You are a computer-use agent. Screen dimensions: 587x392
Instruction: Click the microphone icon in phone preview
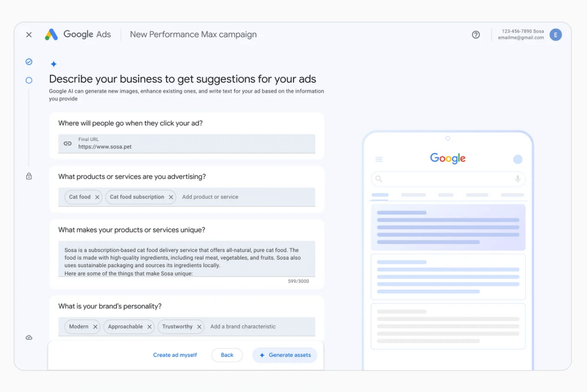[x=517, y=179]
